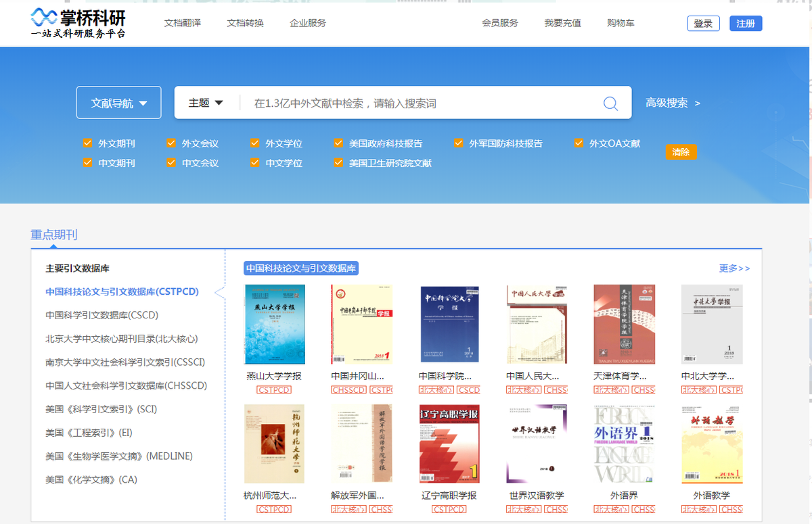This screenshot has height=524, width=812.
Task: Click the 中国科技论文与引文数据库 blue heading label
Action: pyautogui.click(x=301, y=268)
